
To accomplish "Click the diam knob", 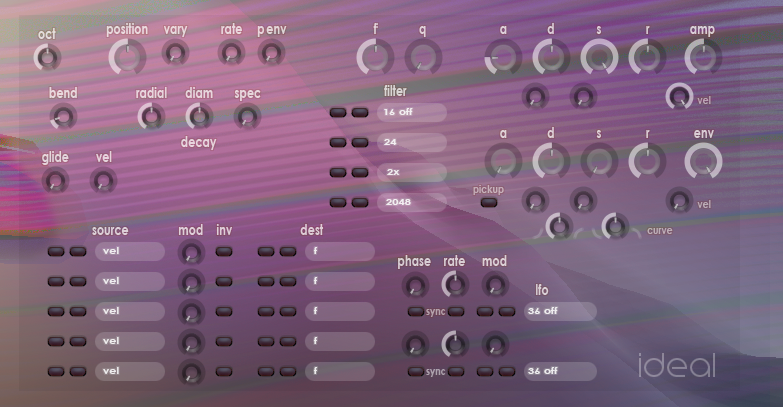I will point(199,116).
